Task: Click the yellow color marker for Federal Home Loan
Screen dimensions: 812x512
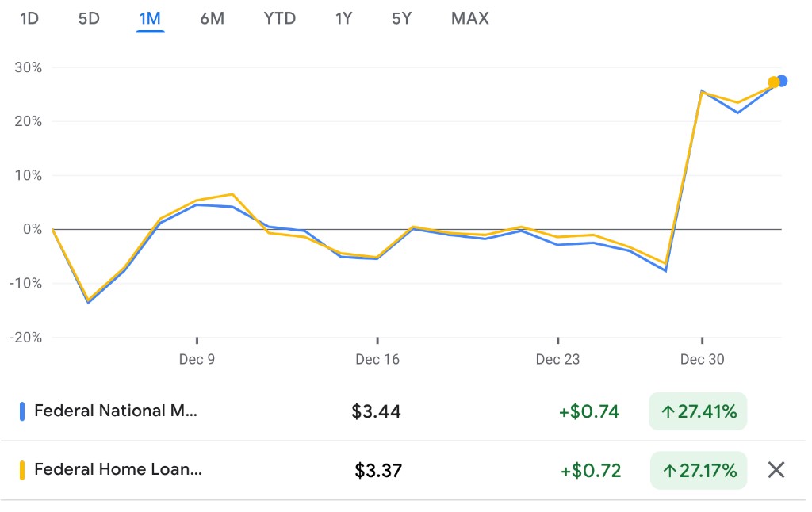Action: [22, 471]
